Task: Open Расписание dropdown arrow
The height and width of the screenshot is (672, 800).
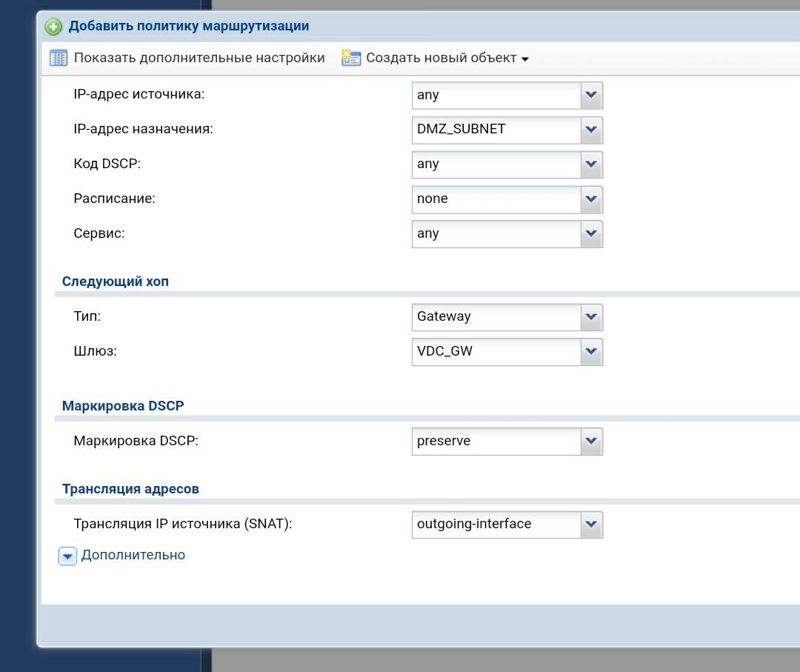Action: click(591, 199)
